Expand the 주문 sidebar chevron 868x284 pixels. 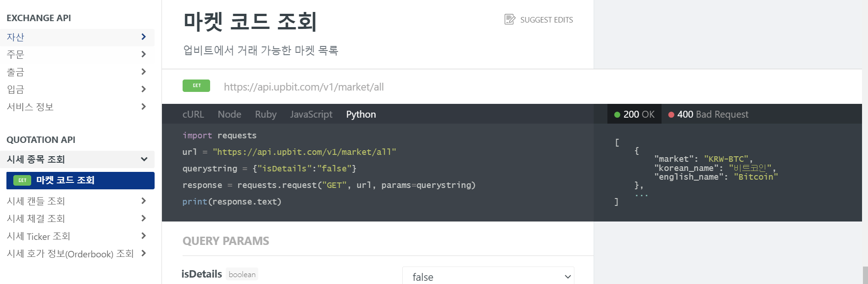point(144,54)
